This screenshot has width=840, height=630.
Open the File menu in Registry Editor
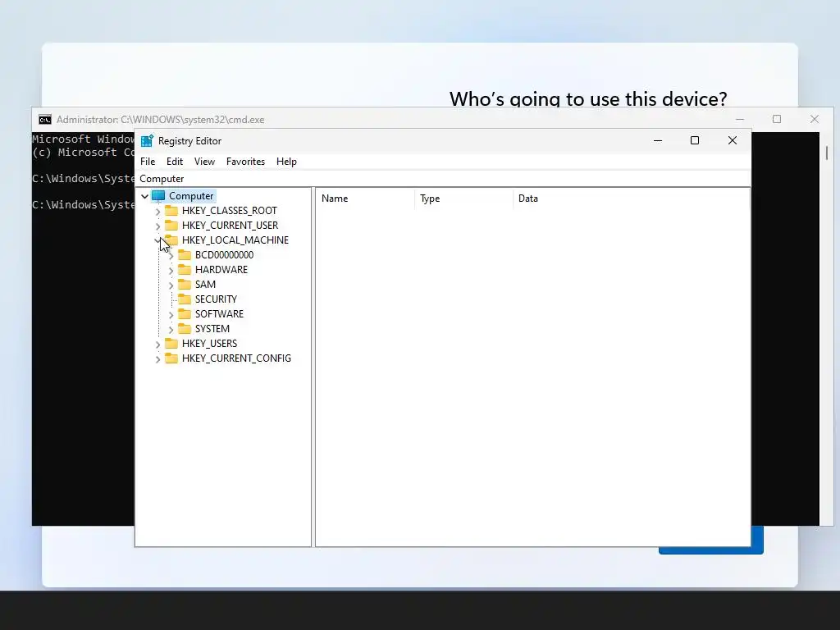pos(148,162)
